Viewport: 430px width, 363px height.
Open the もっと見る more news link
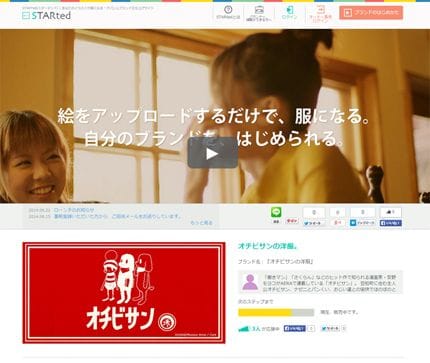(x=201, y=223)
